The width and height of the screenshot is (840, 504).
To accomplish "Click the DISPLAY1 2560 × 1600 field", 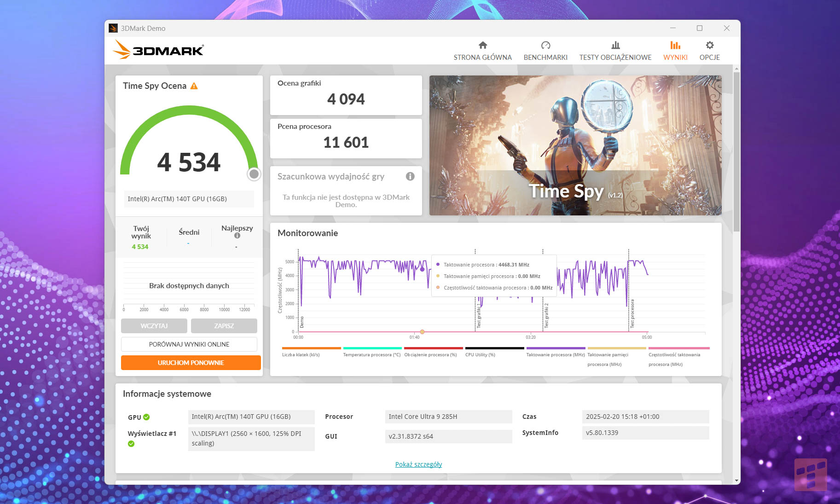I will pyautogui.click(x=251, y=439).
